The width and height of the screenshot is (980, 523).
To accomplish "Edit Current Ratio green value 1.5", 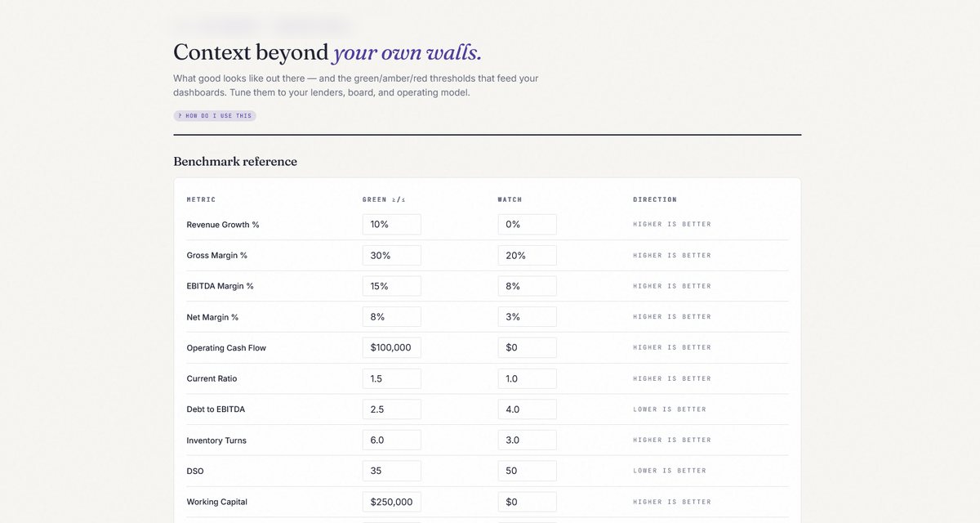I will tap(392, 379).
